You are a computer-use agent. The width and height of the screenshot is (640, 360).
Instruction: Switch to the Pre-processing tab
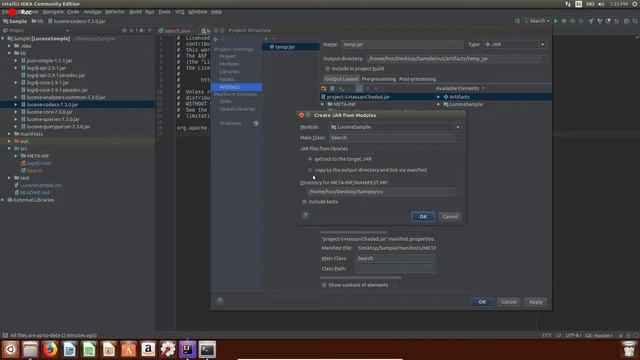[378, 79]
